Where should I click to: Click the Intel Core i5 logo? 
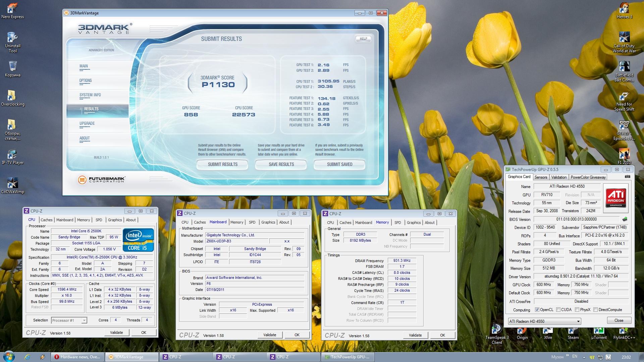coord(138,240)
